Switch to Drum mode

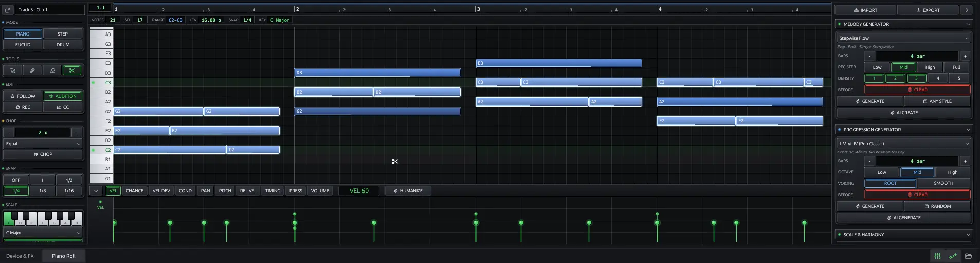pyautogui.click(x=63, y=45)
